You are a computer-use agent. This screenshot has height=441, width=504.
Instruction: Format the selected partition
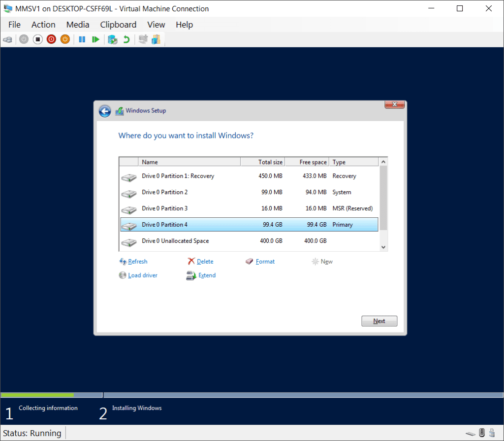point(260,261)
